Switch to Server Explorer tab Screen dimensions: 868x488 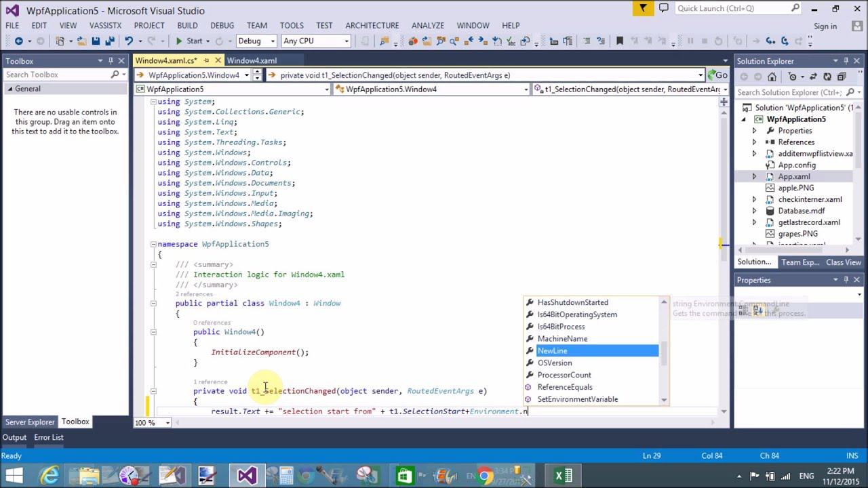point(30,422)
